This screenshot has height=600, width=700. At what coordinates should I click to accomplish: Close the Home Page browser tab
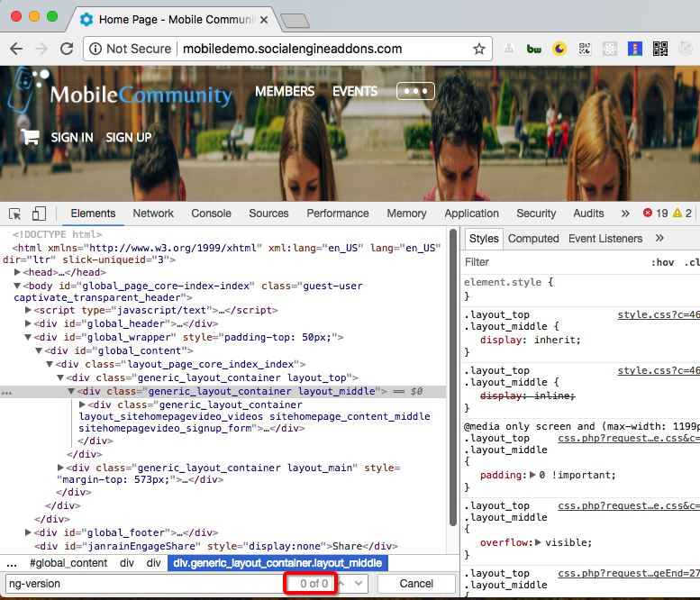(264, 20)
